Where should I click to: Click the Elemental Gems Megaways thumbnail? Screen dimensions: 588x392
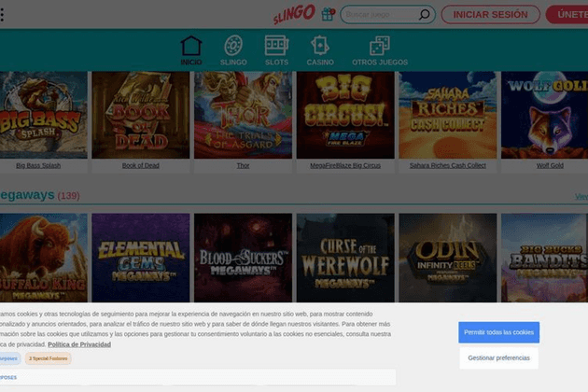141,258
